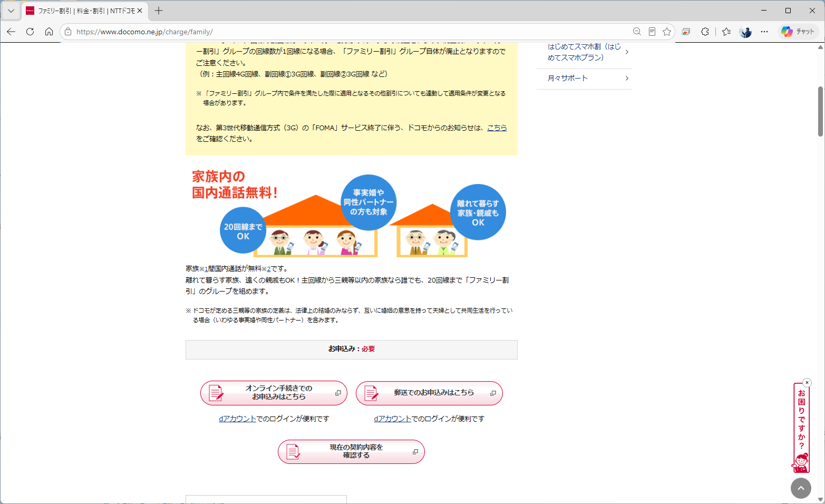Minimize the browser window
This screenshot has height=504, width=825.
[764, 11]
